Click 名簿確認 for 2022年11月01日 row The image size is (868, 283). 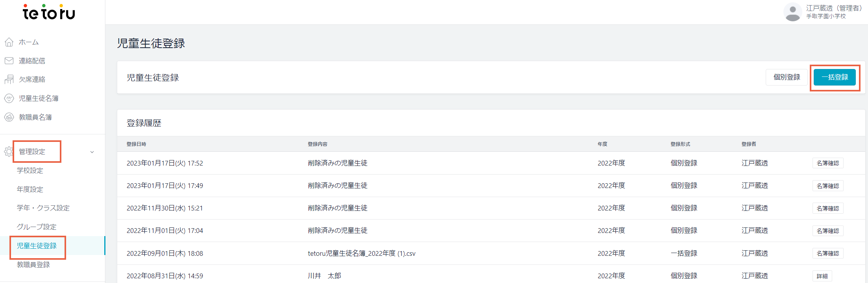[828, 231]
